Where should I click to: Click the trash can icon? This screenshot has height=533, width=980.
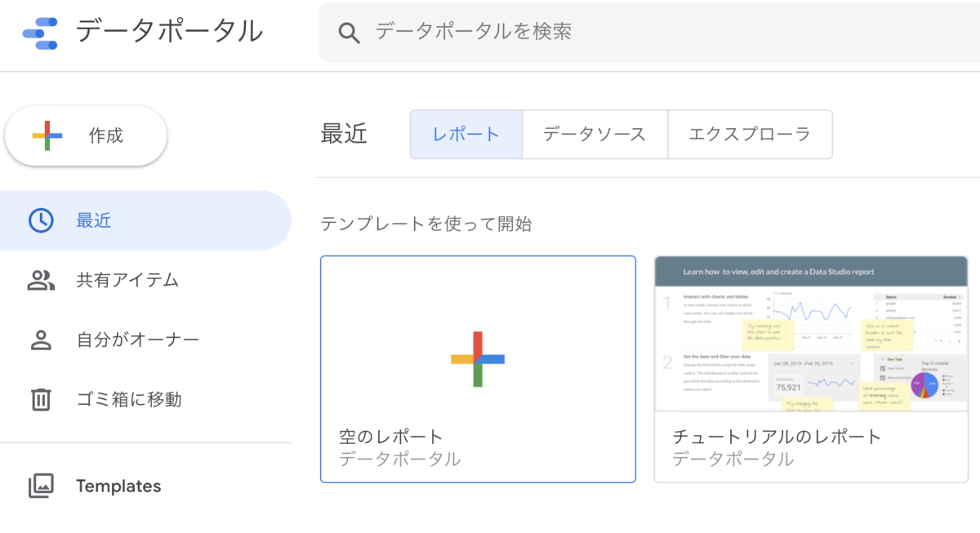pos(41,399)
